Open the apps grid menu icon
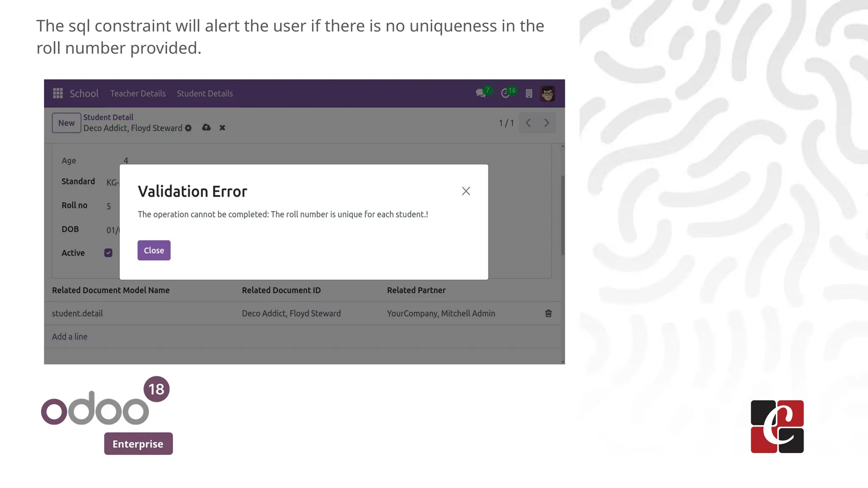868x488 pixels. (x=58, y=93)
